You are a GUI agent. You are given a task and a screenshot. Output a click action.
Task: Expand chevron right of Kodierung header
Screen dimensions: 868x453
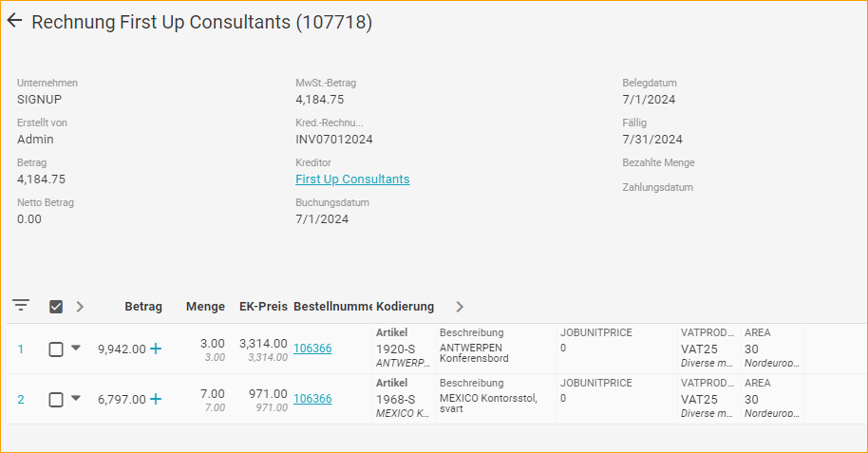point(460,307)
